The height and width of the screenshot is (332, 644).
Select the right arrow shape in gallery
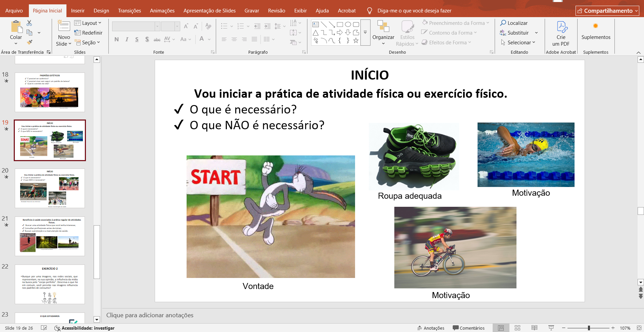340,33
